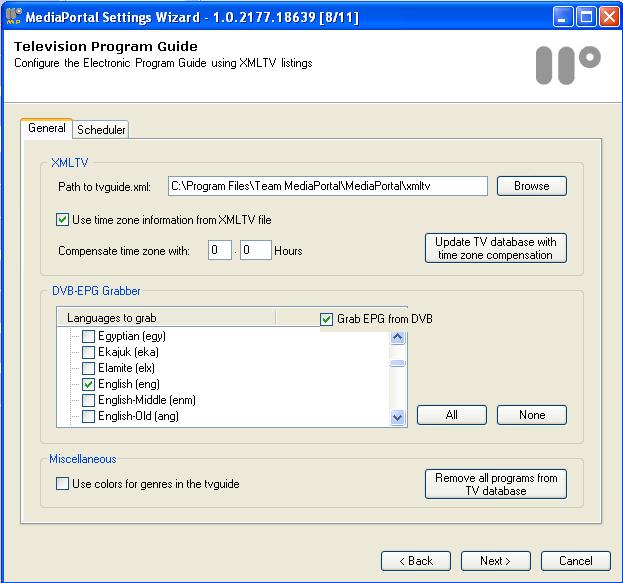Click the English-Old (ang) row text

coord(138,416)
